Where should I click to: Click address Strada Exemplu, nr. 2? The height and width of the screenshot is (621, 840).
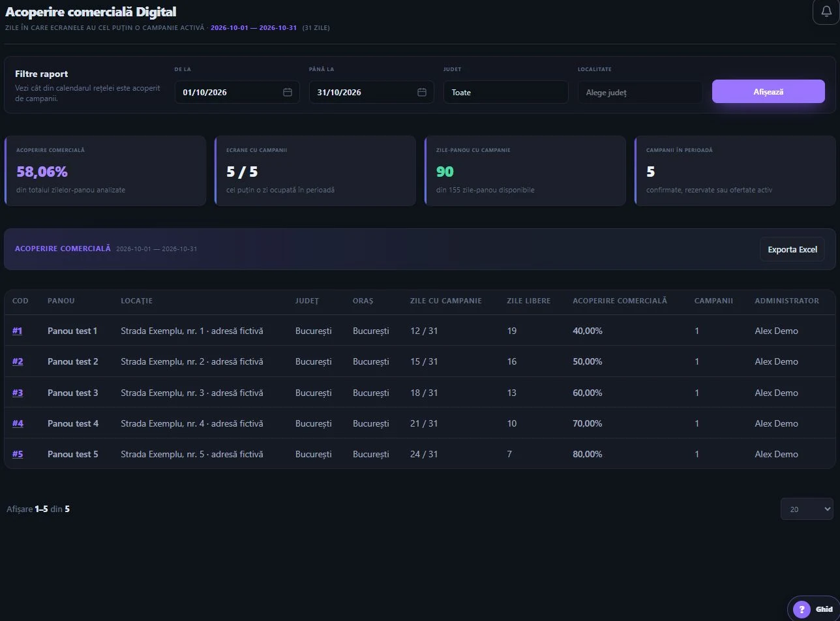click(192, 361)
